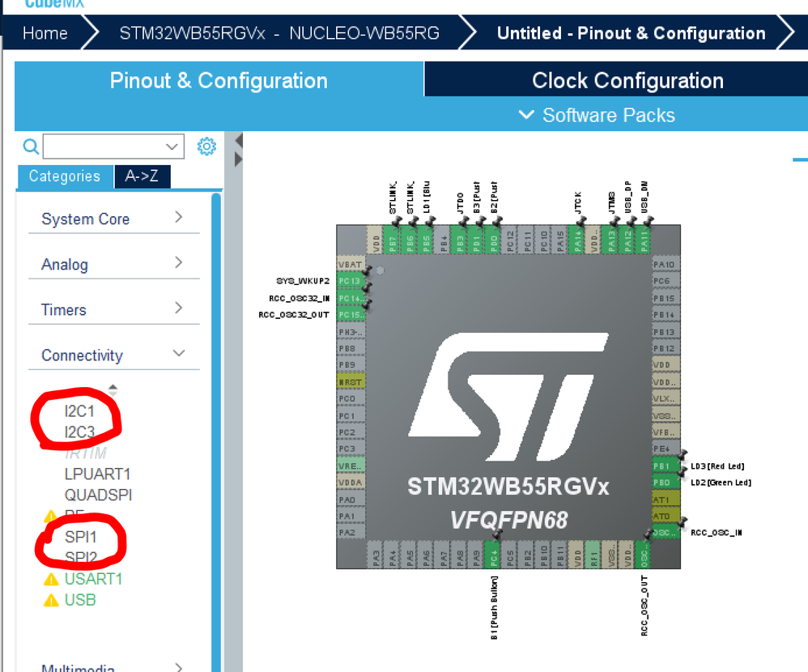Click pin PA10 on right side

point(666,265)
